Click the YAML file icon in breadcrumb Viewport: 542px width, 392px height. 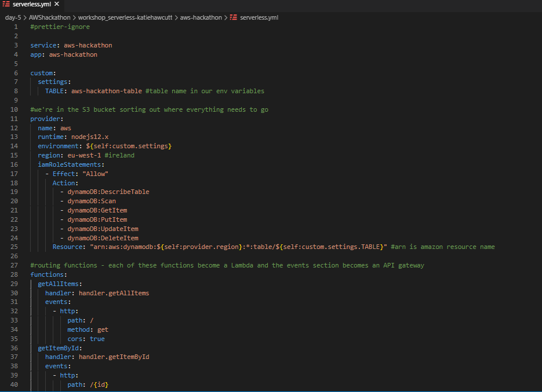pyautogui.click(x=234, y=17)
